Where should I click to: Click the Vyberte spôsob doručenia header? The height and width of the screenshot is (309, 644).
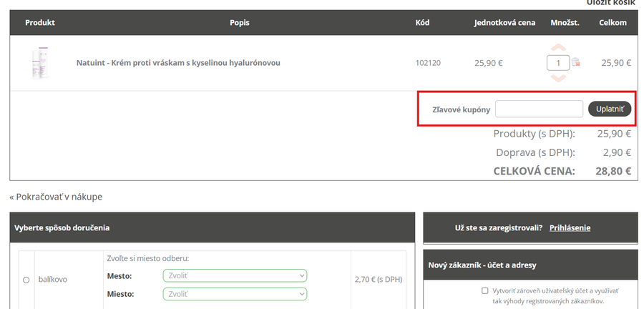pos(62,227)
